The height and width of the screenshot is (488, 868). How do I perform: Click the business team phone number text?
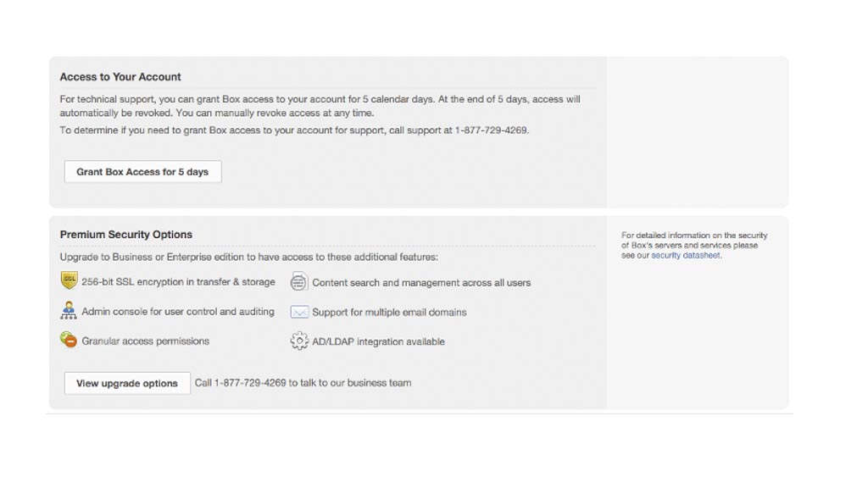(303, 383)
